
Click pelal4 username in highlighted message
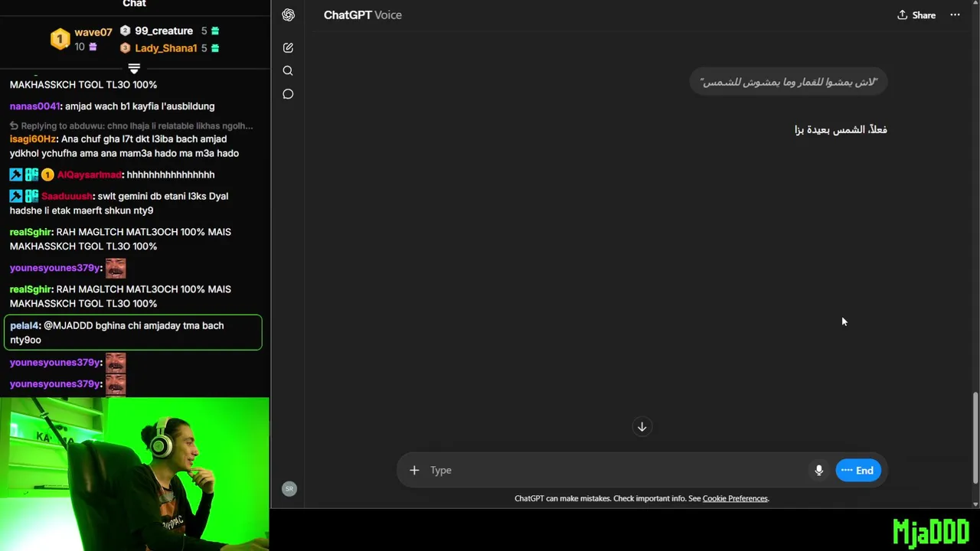[24, 325]
